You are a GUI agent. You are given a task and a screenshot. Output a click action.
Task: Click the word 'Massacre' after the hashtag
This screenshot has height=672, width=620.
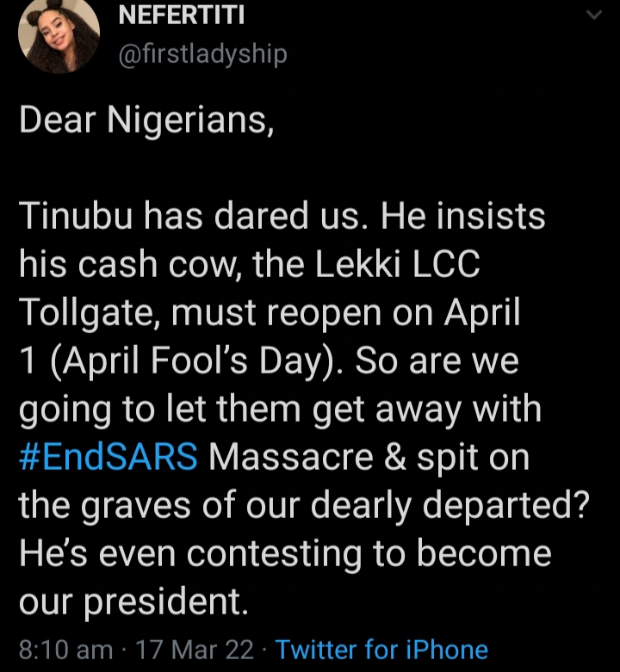tap(288, 457)
